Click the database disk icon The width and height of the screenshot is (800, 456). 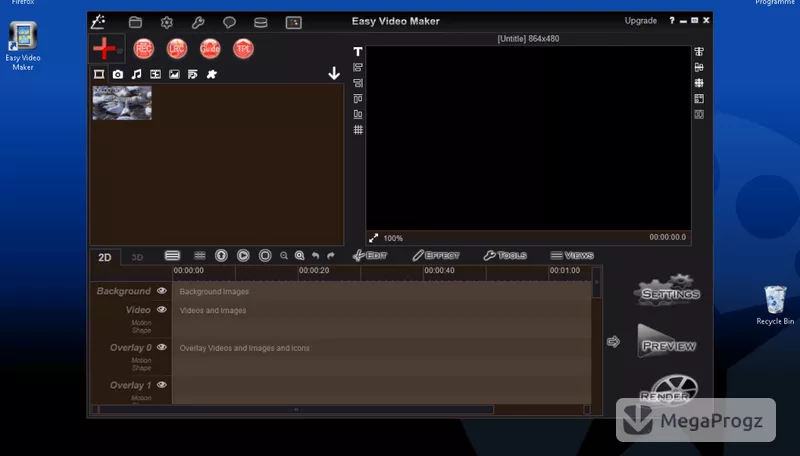pos(261,22)
